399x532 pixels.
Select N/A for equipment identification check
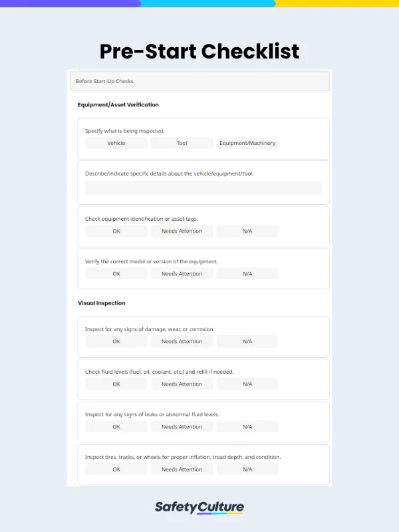point(247,231)
